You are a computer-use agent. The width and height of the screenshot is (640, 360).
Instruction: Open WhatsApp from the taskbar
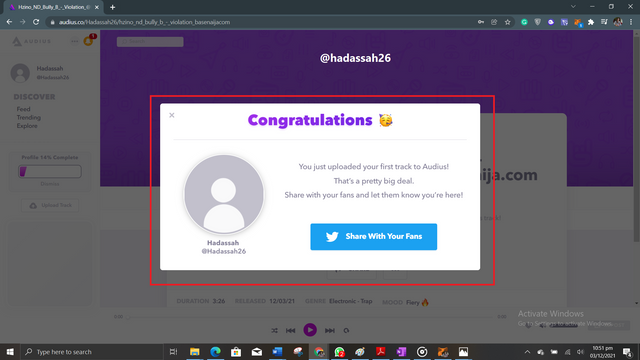coord(339,351)
